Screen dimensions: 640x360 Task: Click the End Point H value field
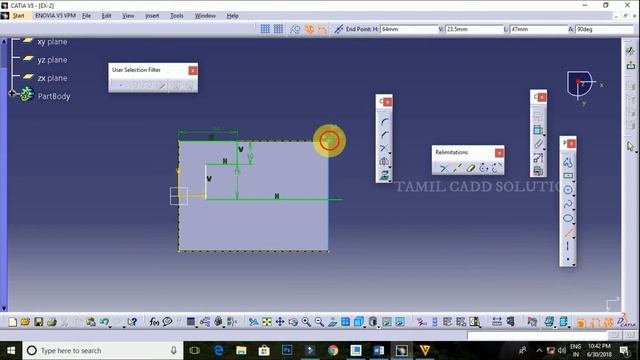tap(409, 29)
